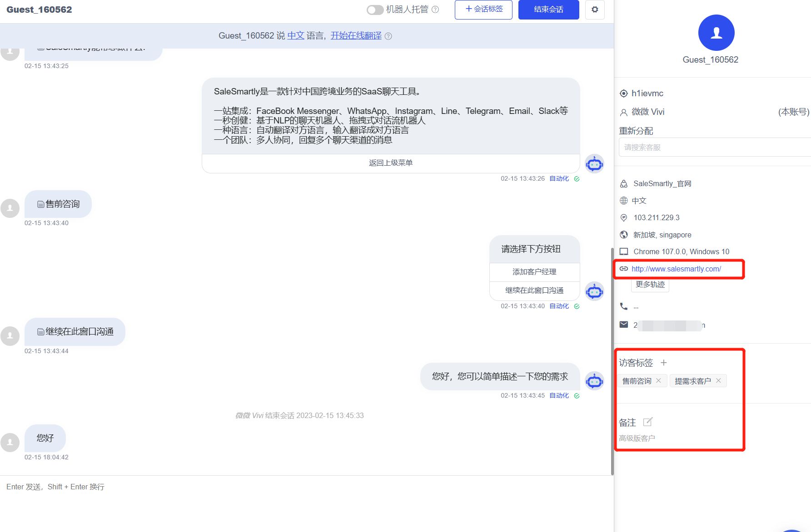Click location pin icon beside IP address
The width and height of the screenshot is (811, 532).
point(624,218)
